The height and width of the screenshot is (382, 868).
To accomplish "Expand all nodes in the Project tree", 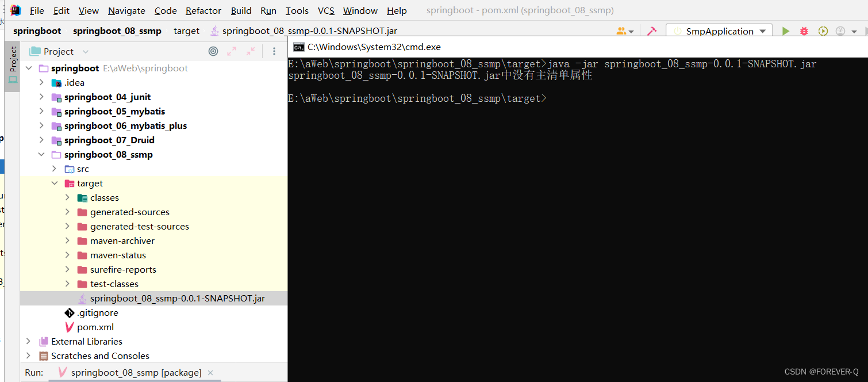I will tap(232, 51).
